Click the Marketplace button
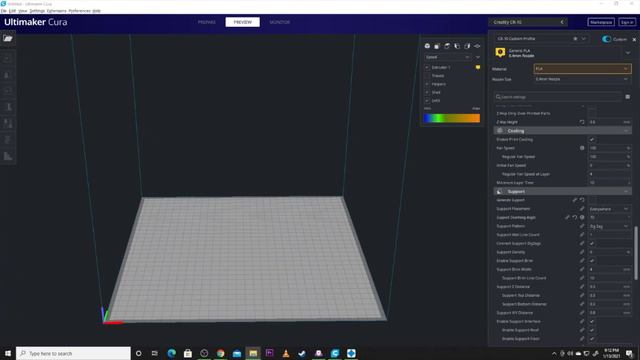640x360 pixels. pyautogui.click(x=601, y=22)
